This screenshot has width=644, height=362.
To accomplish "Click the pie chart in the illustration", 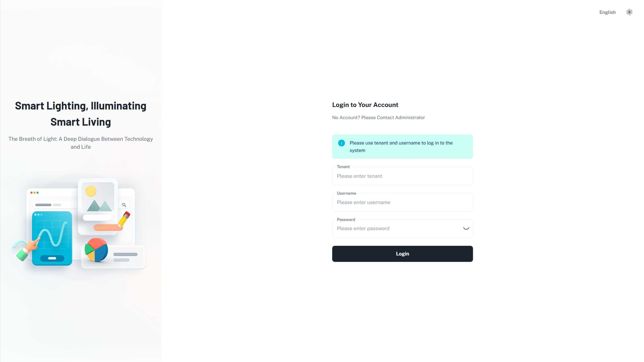I will [96, 250].
